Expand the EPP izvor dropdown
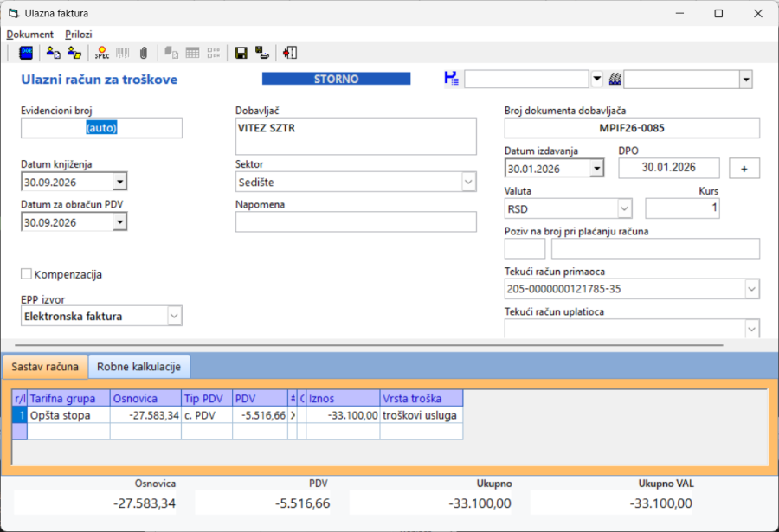The image size is (779, 532). 174,316
